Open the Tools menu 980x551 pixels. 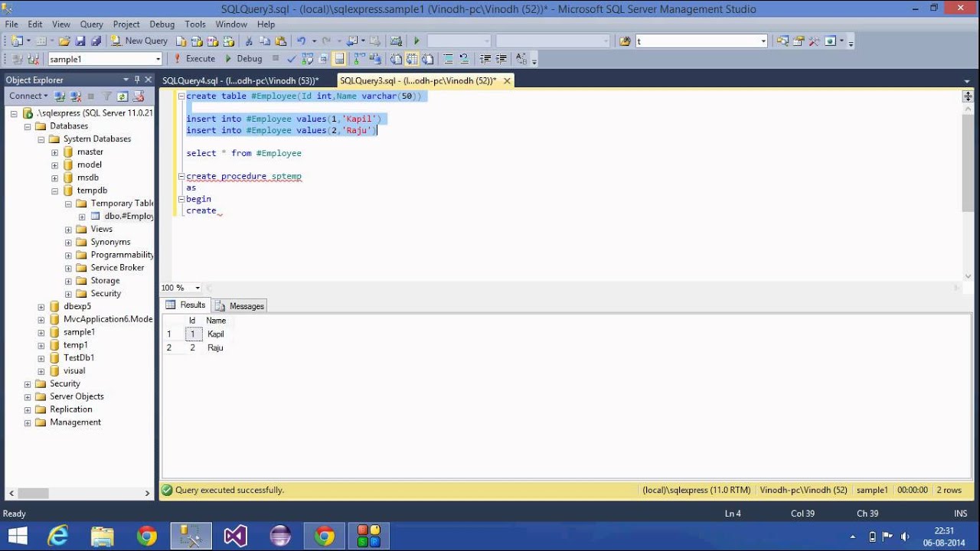click(x=195, y=24)
